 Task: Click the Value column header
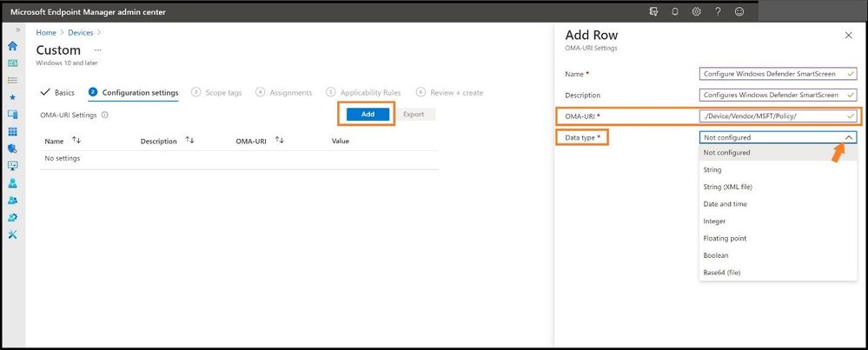coord(341,141)
